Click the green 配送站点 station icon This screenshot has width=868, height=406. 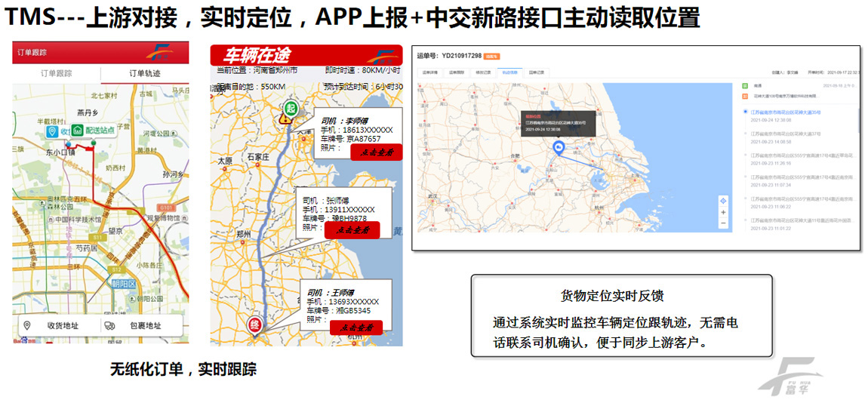tap(78, 131)
